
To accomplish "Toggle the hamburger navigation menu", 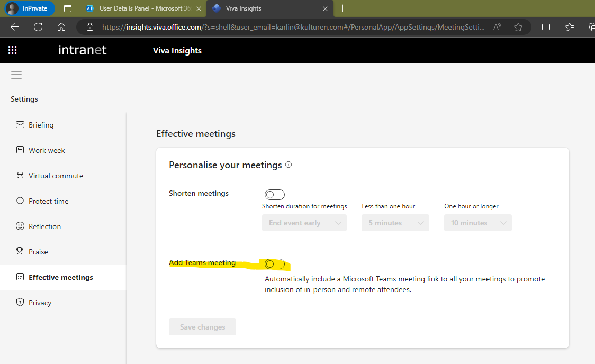I will pyautogui.click(x=16, y=75).
